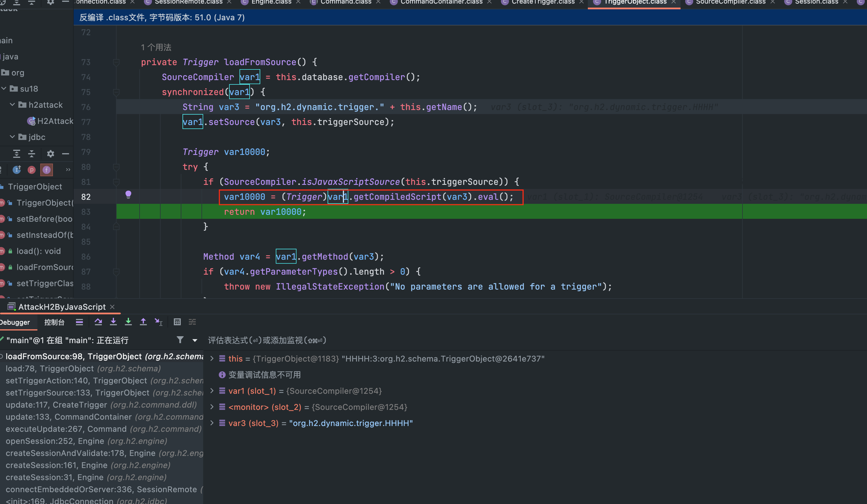Open the thread selector dropdown arrow
867x504 pixels.
click(x=195, y=340)
